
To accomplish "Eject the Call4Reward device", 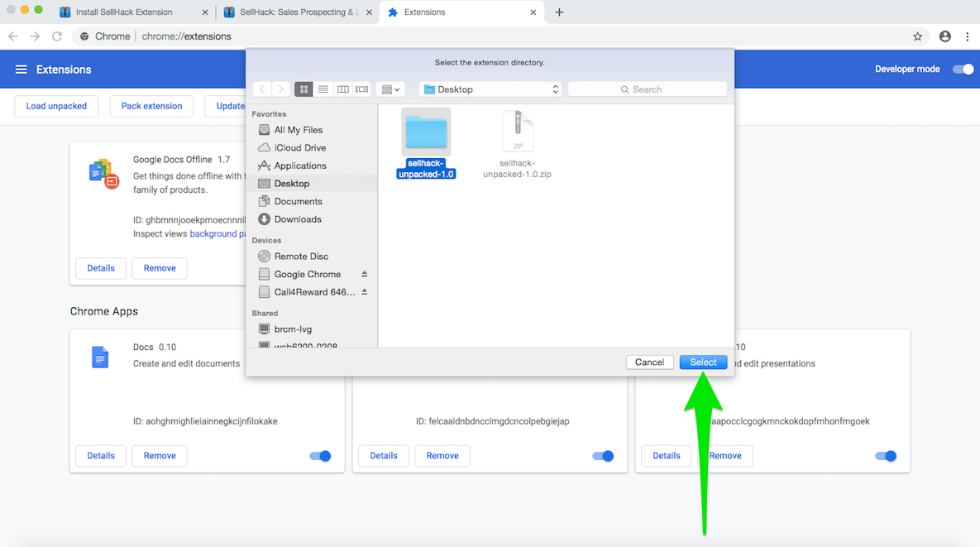I will point(365,292).
